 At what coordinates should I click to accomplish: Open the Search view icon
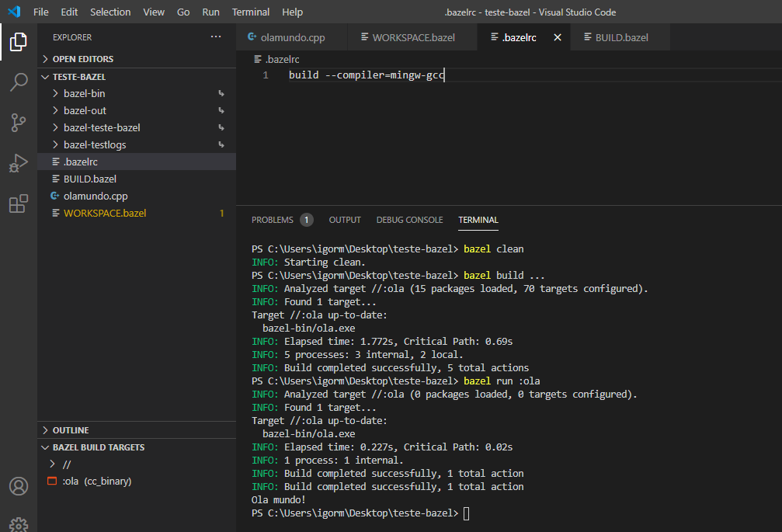(x=19, y=82)
